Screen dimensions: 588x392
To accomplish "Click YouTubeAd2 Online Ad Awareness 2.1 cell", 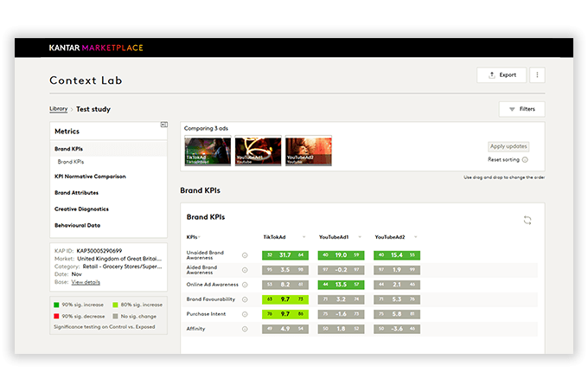I will [x=397, y=285].
